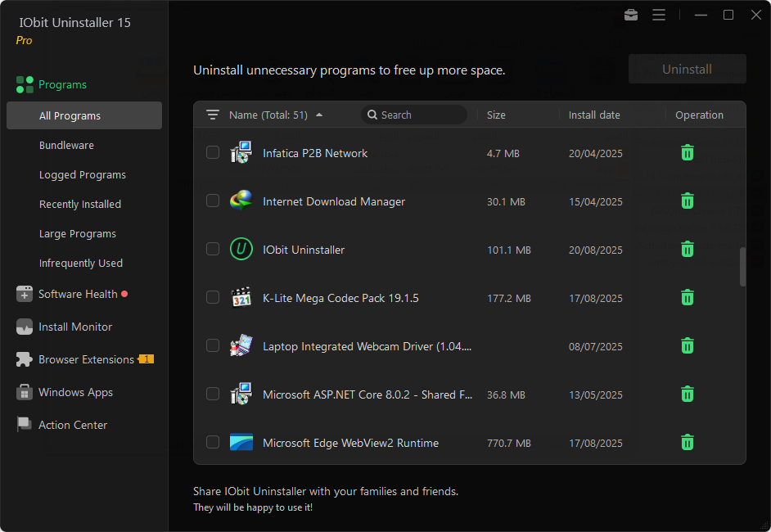Open the list filter icon beside Name
Screen dimensions: 771x532
click(x=213, y=115)
